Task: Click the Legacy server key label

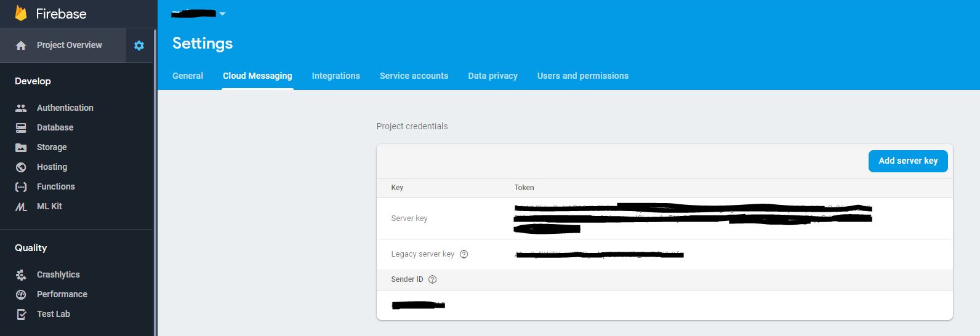Action: pyautogui.click(x=423, y=254)
